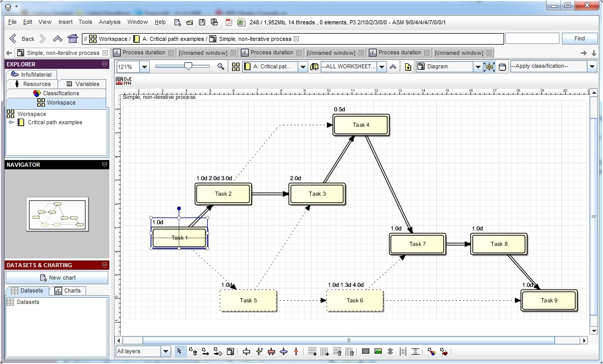Click the zoom slider handle
This screenshot has height=364, width=603.
coord(189,66)
